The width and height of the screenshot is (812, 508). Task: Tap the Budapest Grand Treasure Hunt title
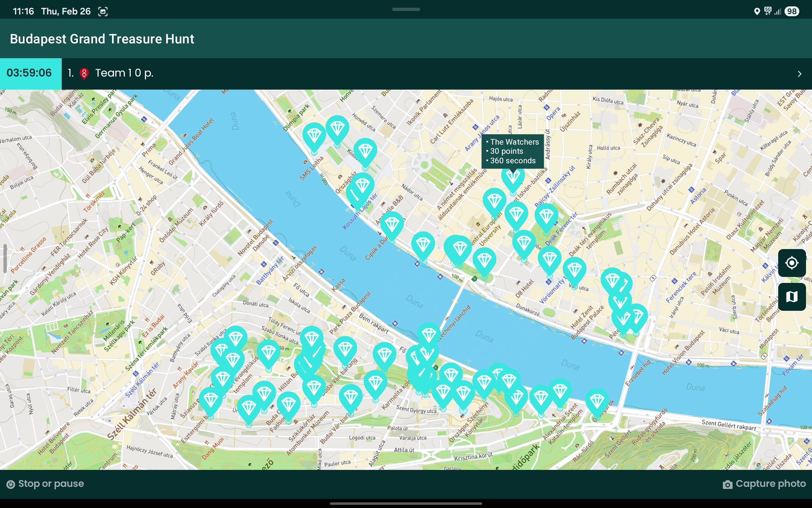coord(102,39)
